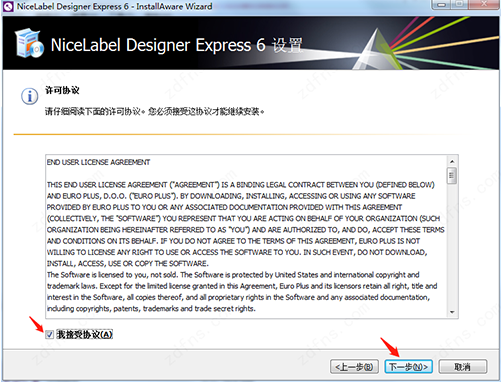The width and height of the screenshot is (501, 383).
Task: Tick the 我接受协议(A) checkbox
Action: coord(49,334)
